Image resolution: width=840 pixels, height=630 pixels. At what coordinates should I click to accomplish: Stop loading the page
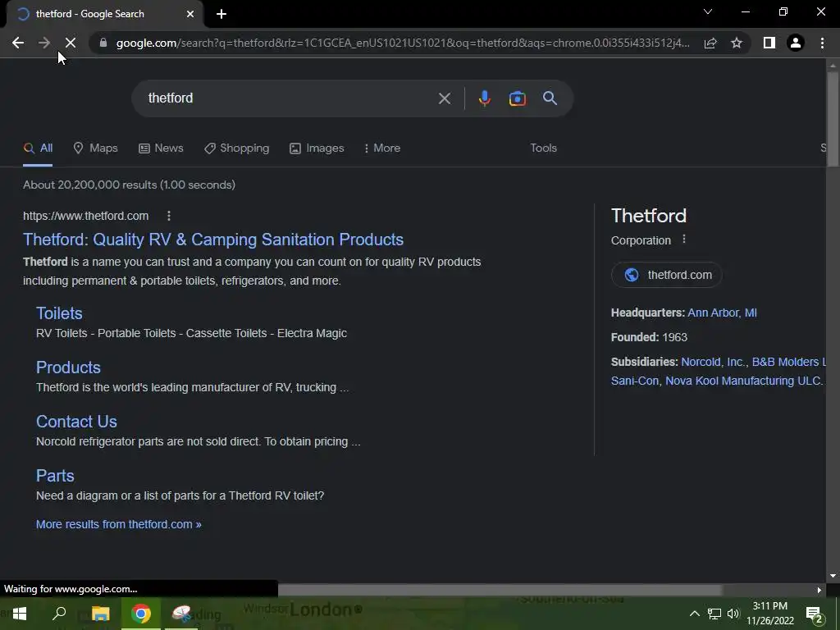click(x=71, y=43)
